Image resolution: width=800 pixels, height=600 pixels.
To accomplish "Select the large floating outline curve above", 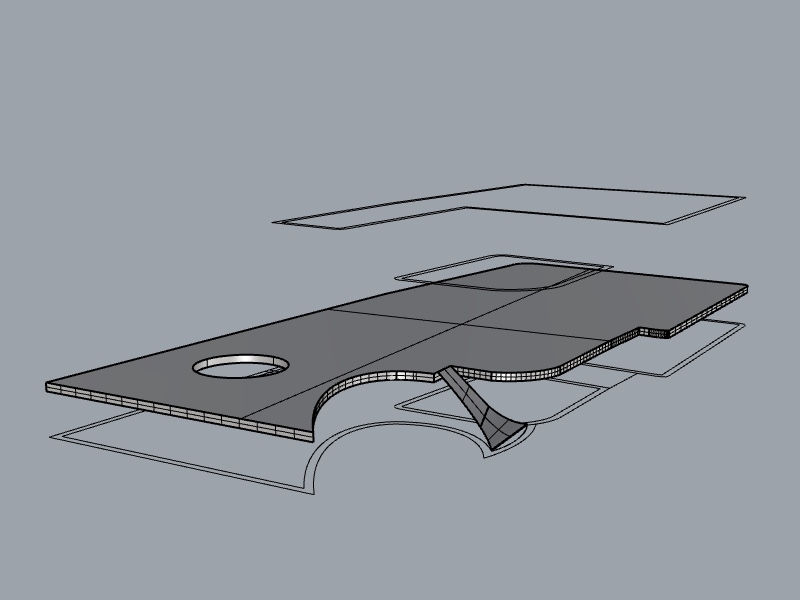I will (x=509, y=207).
